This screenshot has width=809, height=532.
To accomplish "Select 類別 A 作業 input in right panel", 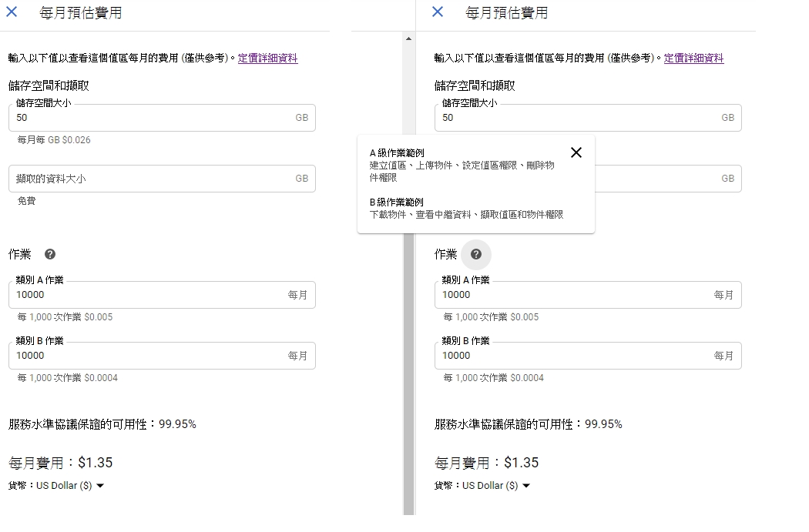I will coord(574,295).
